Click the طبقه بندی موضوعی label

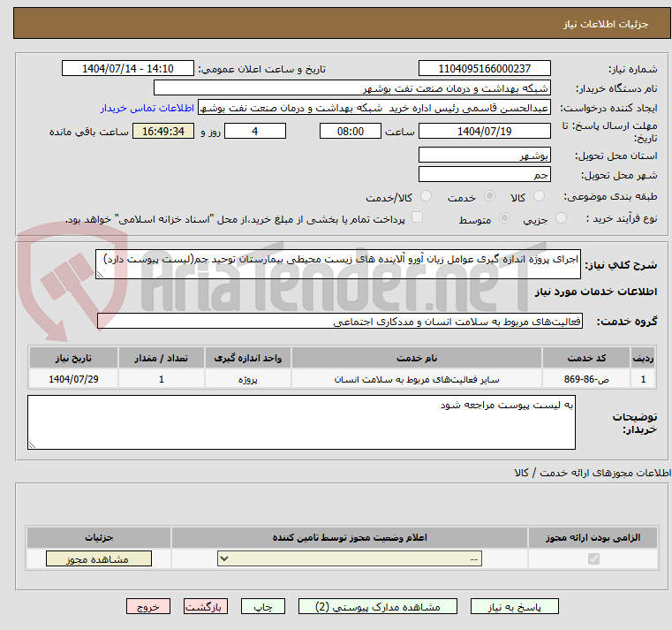(x=610, y=197)
